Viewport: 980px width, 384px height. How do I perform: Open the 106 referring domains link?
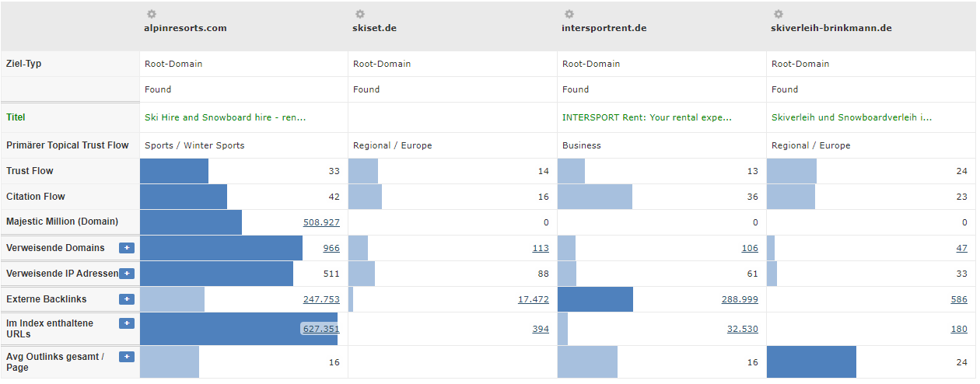coord(750,248)
